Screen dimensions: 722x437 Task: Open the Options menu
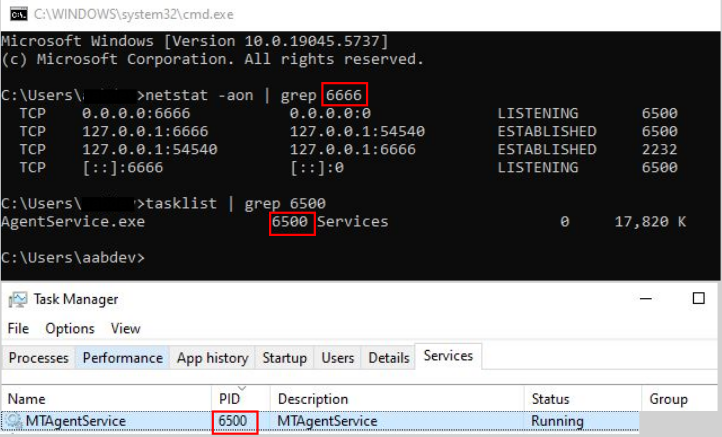70,328
